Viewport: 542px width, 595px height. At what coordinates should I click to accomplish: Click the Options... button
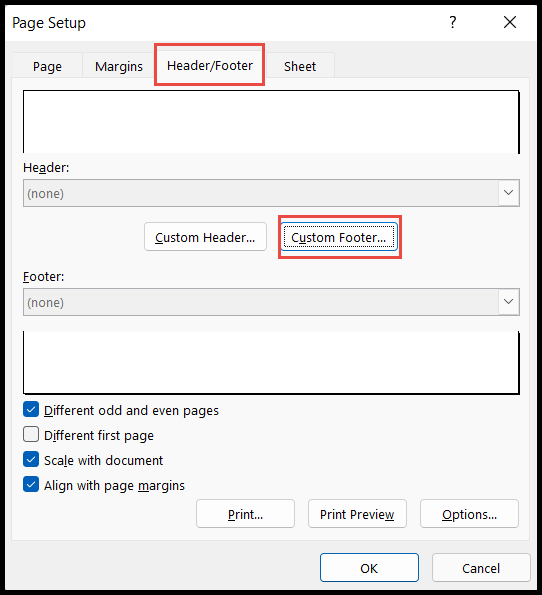[x=469, y=514]
